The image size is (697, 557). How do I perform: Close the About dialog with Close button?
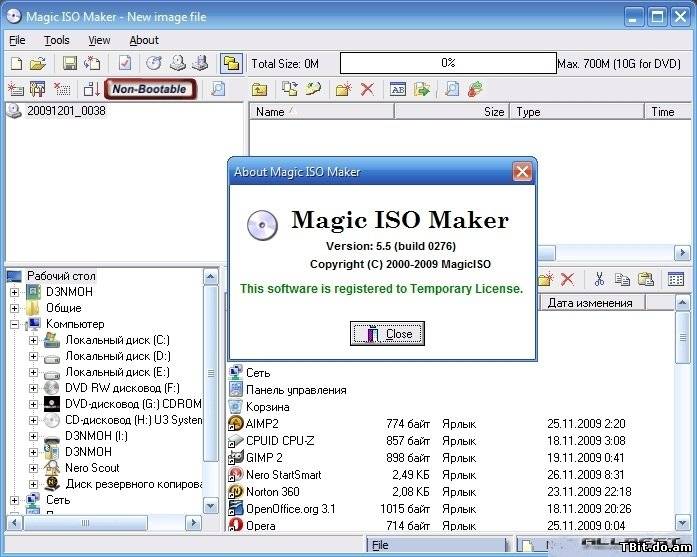point(387,333)
